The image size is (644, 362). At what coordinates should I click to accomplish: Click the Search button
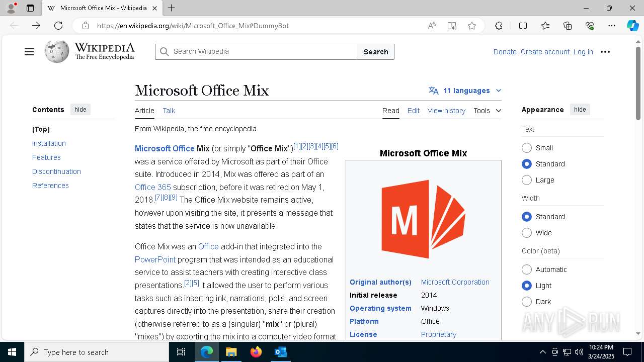click(x=376, y=52)
